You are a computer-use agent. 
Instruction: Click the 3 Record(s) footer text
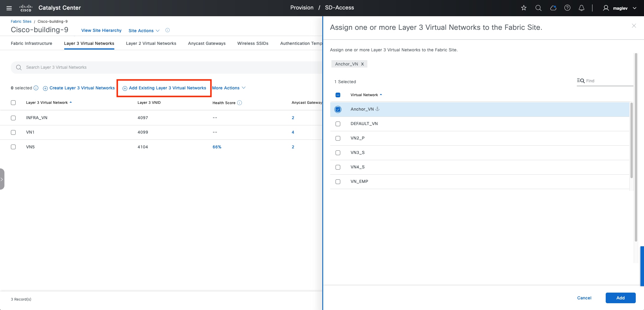(x=21, y=299)
